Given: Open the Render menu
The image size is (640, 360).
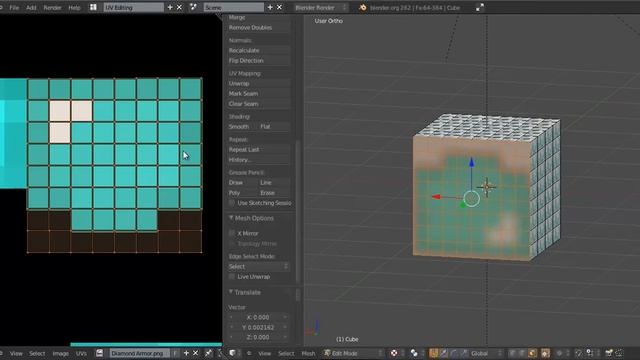Looking at the screenshot, I should click(52, 7).
